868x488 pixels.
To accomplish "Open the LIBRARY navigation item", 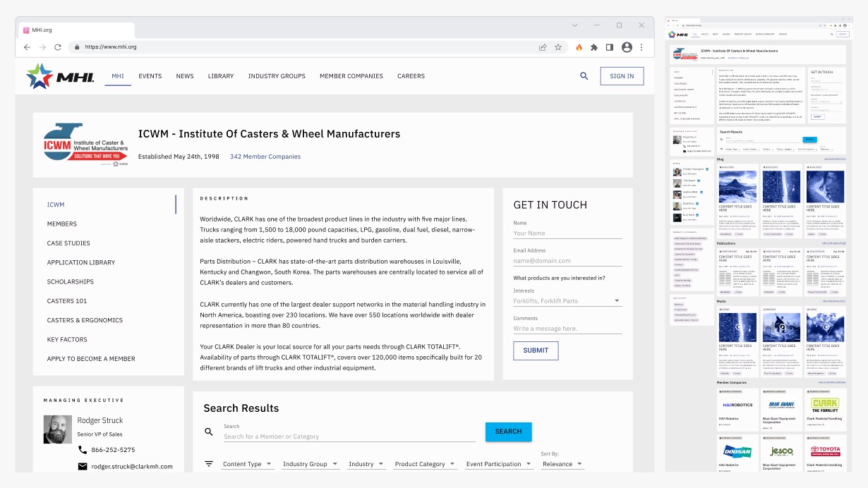I will pos(221,76).
